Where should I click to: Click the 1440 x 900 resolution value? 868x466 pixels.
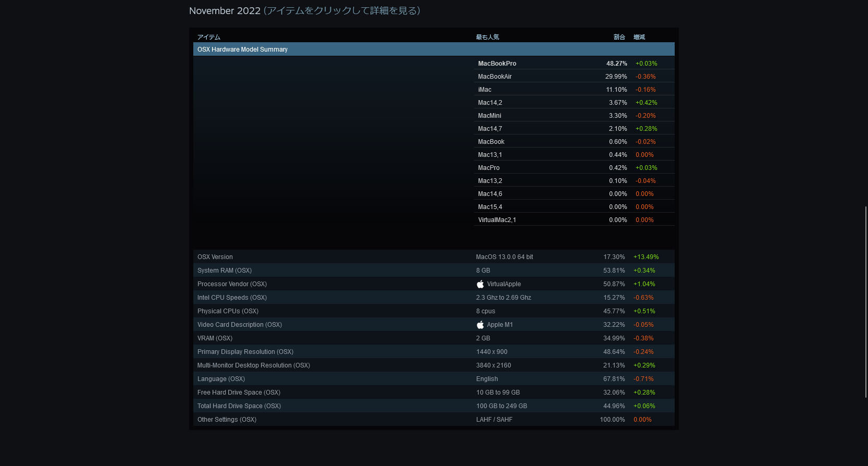[492, 352]
